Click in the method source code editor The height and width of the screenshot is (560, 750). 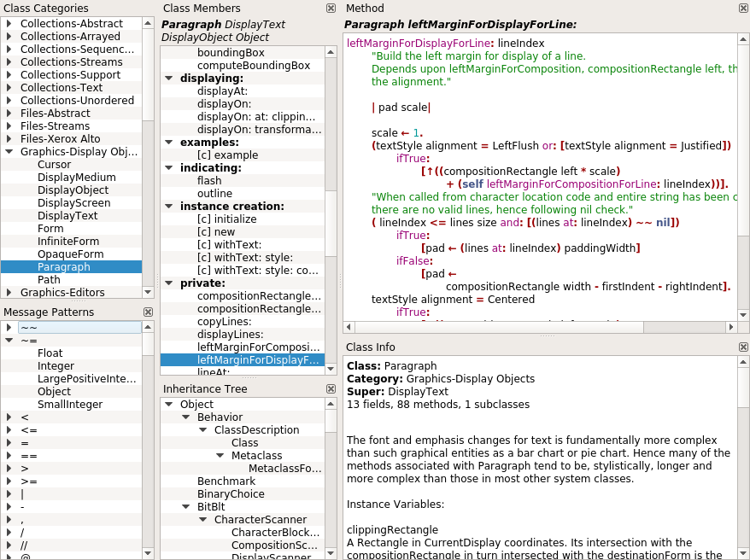point(540,178)
